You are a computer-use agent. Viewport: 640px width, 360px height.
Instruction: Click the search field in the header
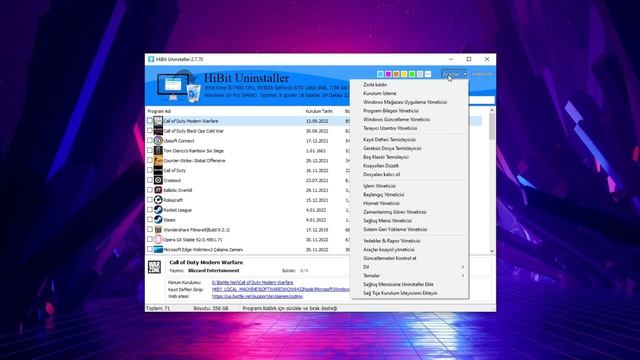point(482,100)
